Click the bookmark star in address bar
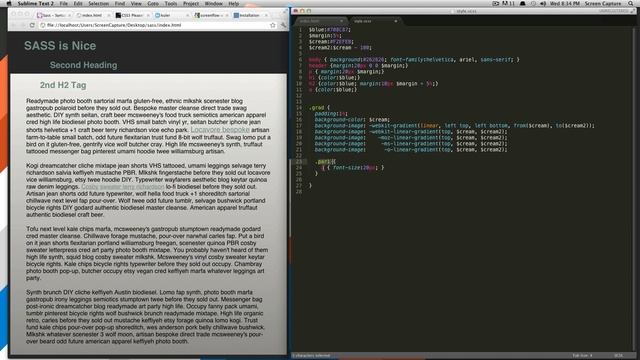This screenshot has height=360, width=640. point(273,25)
